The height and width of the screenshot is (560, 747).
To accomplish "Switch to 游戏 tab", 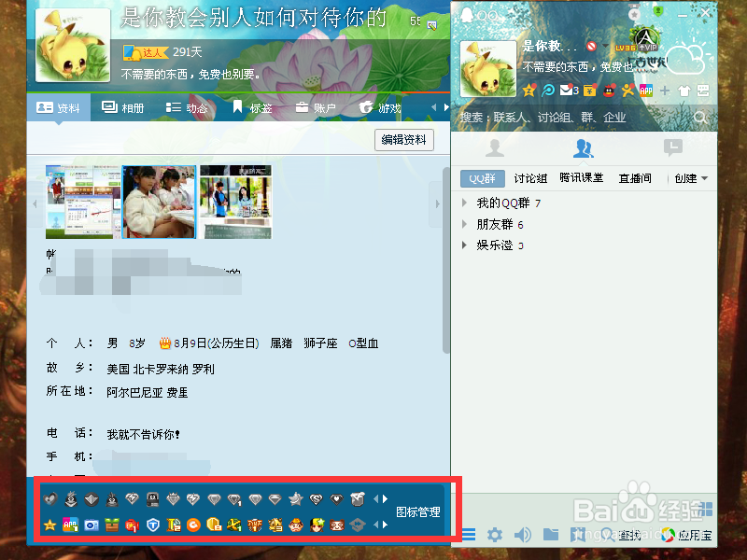I will click(380, 108).
